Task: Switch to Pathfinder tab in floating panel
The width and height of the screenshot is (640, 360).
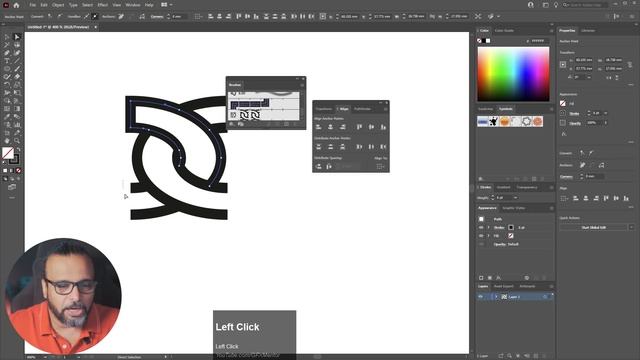Action: pos(362,109)
